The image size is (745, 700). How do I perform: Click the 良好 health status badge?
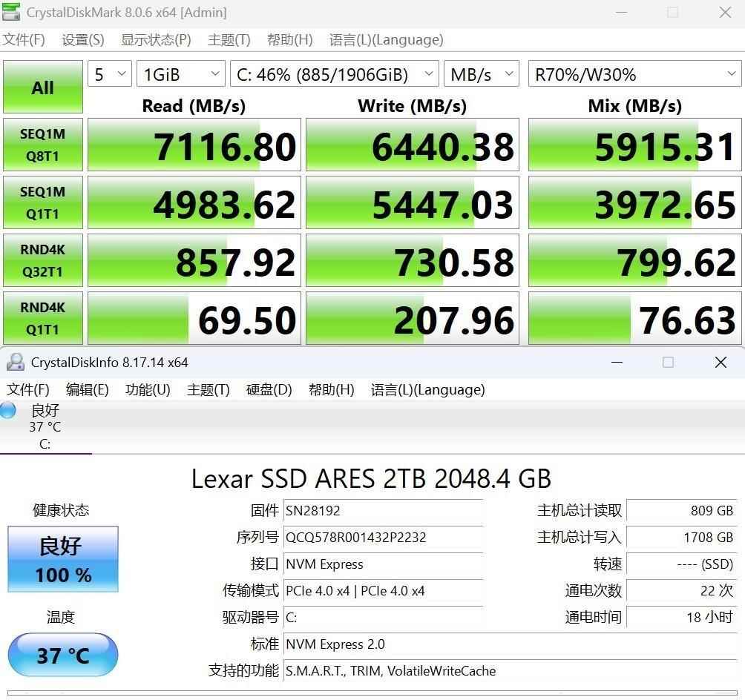click(62, 560)
